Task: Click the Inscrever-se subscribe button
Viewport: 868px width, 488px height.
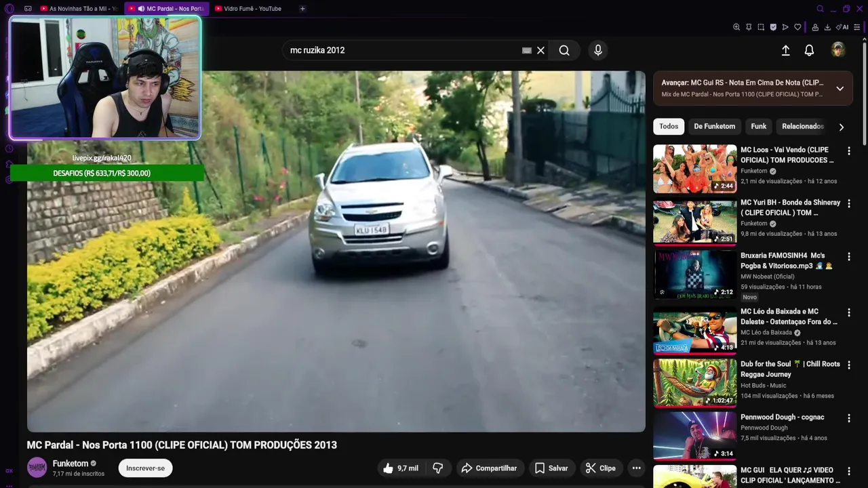Action: (x=145, y=468)
